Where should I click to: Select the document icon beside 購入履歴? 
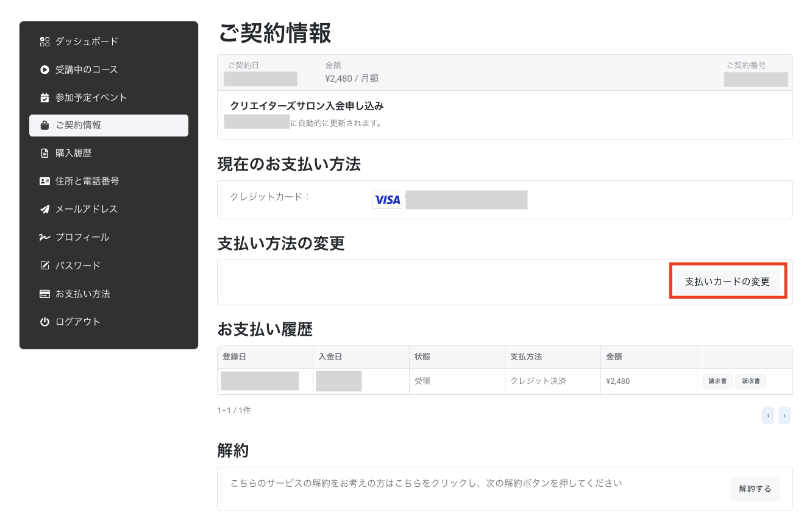pos(44,153)
